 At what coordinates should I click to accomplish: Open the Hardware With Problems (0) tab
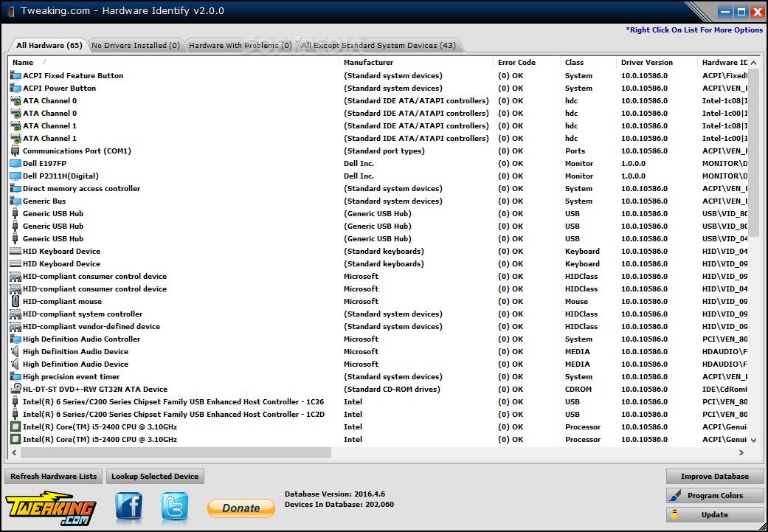click(x=240, y=45)
